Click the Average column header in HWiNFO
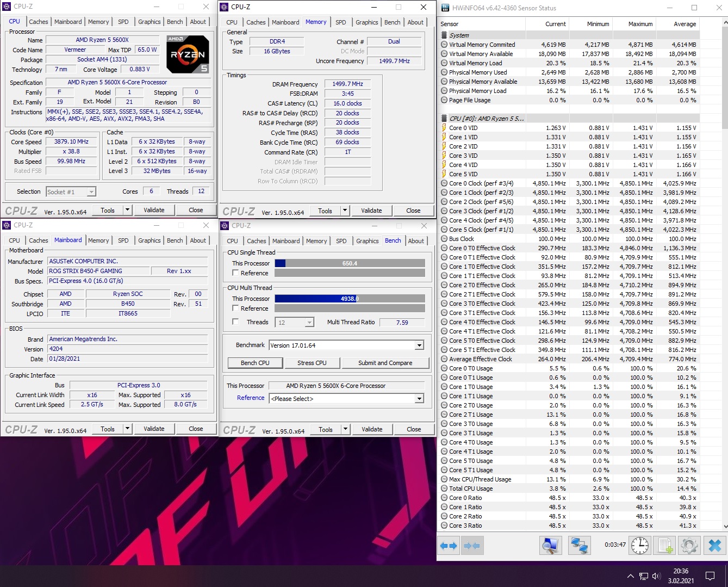The image size is (728, 587). pos(679,24)
